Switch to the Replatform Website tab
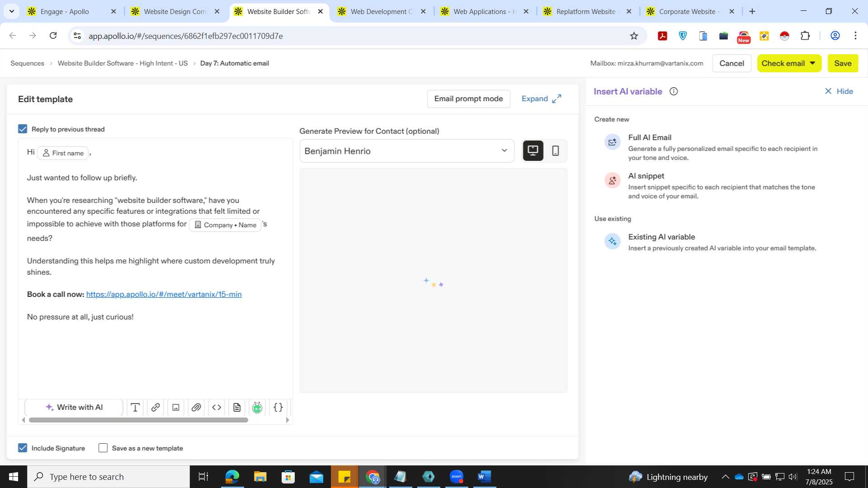This screenshot has height=488, width=868. pos(587,11)
